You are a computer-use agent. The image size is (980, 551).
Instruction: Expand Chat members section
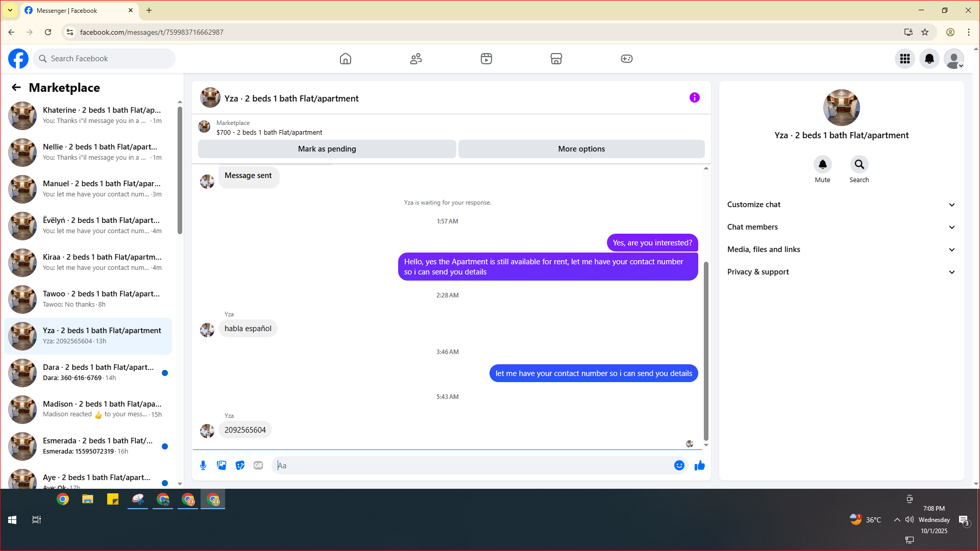coord(841,227)
